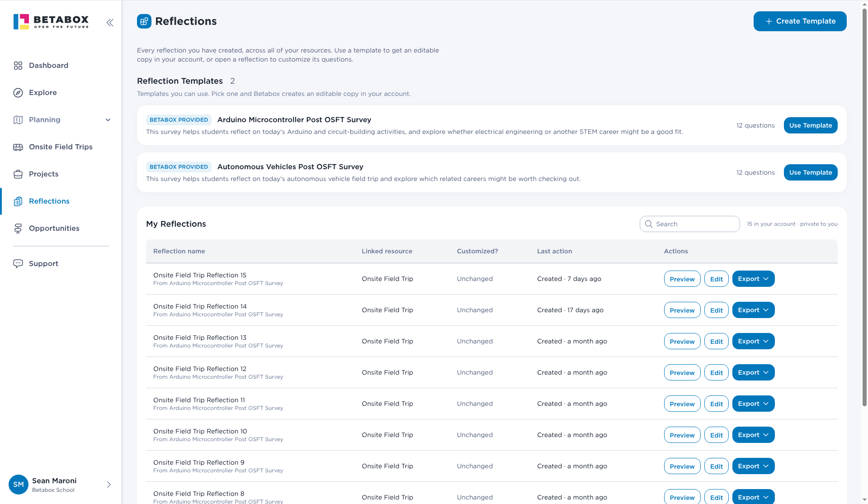The image size is (868, 504).
Task: Open user profile menu arrow beside Sean Maroni
Action: [x=109, y=485]
